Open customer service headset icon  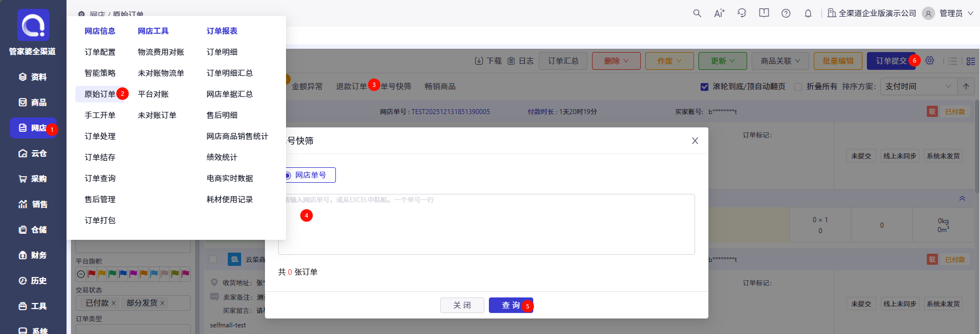[742, 13]
